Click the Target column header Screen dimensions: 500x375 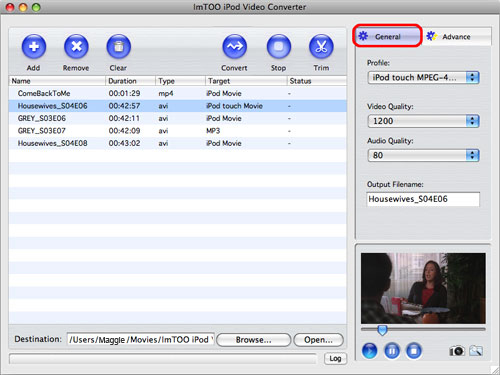coord(246,81)
